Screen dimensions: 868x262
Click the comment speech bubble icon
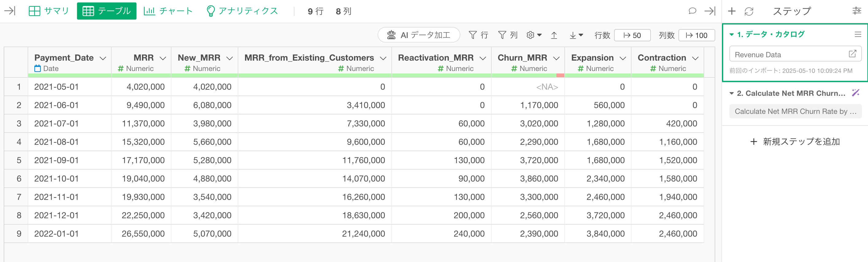tap(692, 11)
